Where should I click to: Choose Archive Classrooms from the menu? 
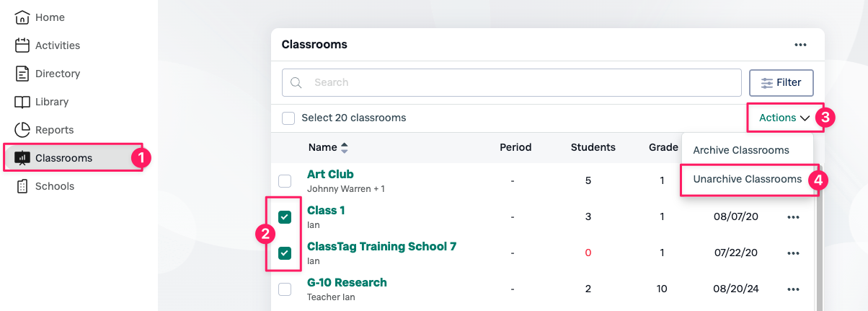[x=740, y=150]
